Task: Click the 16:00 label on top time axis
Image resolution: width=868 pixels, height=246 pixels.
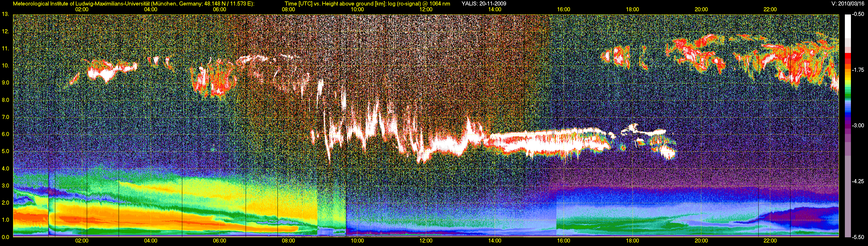Action: pyautogui.click(x=564, y=10)
